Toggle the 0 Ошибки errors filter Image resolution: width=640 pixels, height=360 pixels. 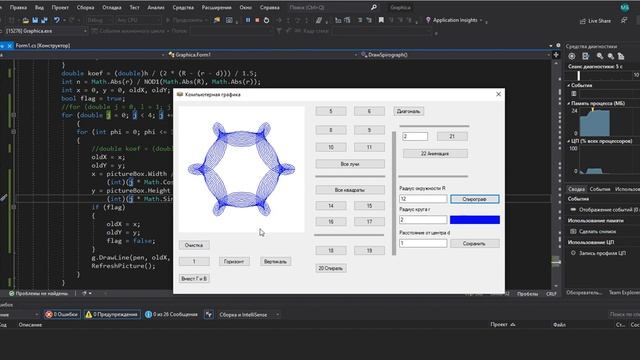click(62, 315)
